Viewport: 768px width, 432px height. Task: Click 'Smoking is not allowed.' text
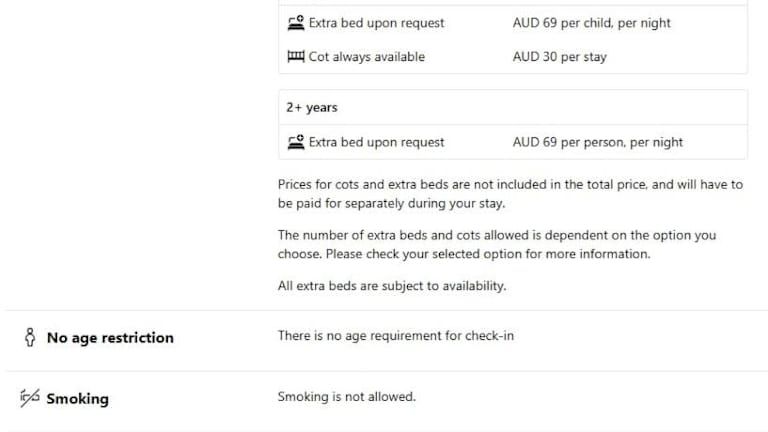click(x=346, y=397)
